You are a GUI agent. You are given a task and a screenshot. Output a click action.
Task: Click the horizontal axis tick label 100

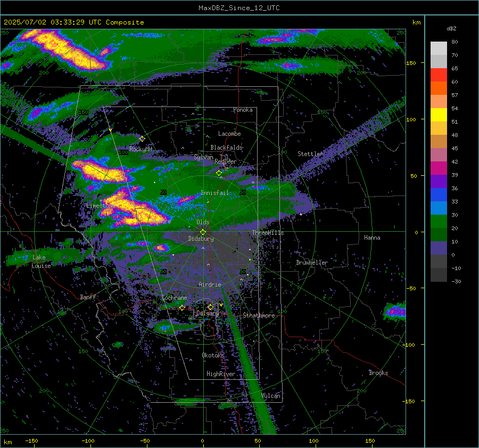pyautogui.click(x=313, y=441)
